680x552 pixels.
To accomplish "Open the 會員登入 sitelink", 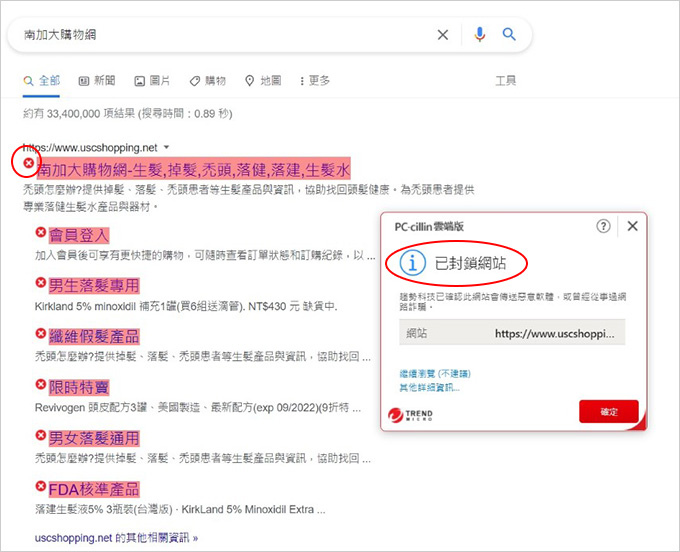I will tap(79, 235).
